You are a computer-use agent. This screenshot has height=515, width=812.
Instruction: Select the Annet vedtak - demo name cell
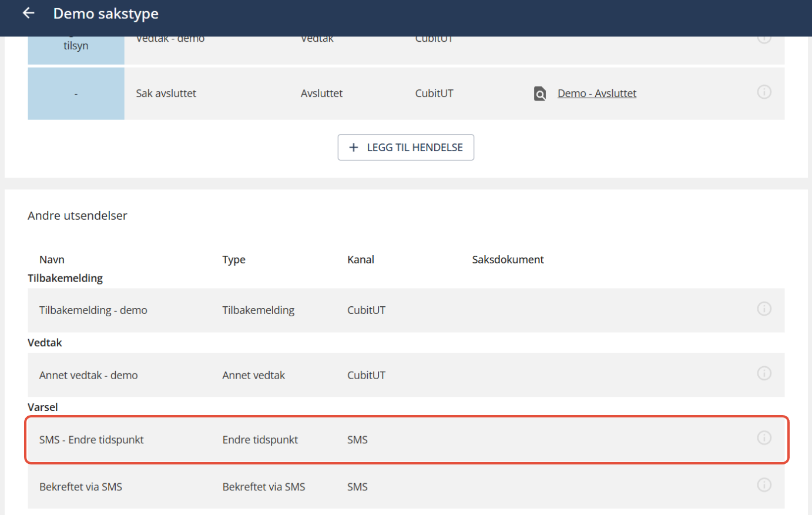(x=89, y=375)
